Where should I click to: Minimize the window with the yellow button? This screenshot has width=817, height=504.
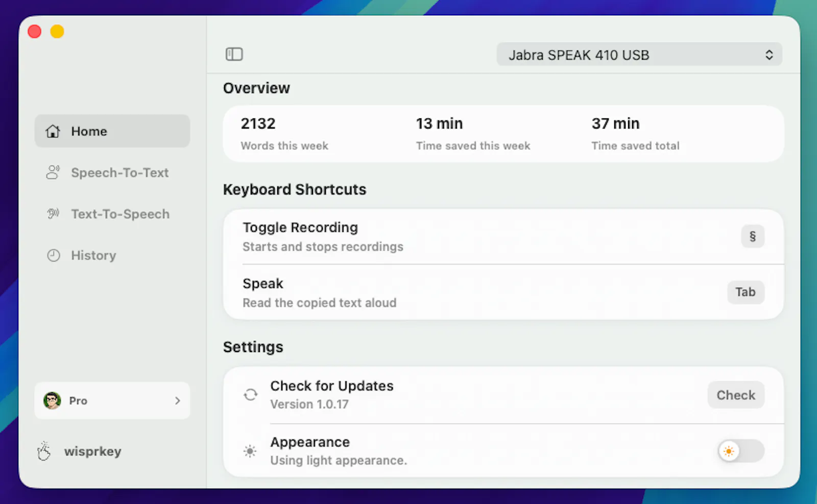[57, 32]
